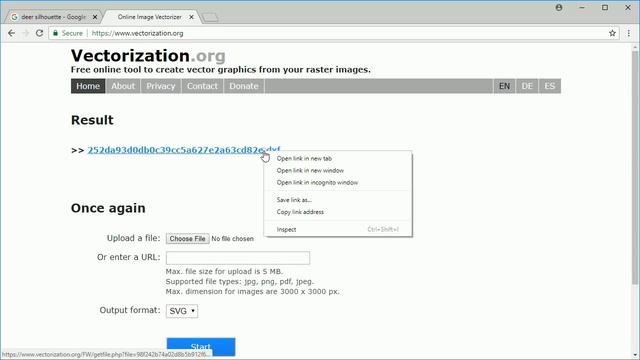Click the address bar URL
Image resolution: width=640 pixels, height=360 pixels.
pyautogui.click(x=137, y=33)
